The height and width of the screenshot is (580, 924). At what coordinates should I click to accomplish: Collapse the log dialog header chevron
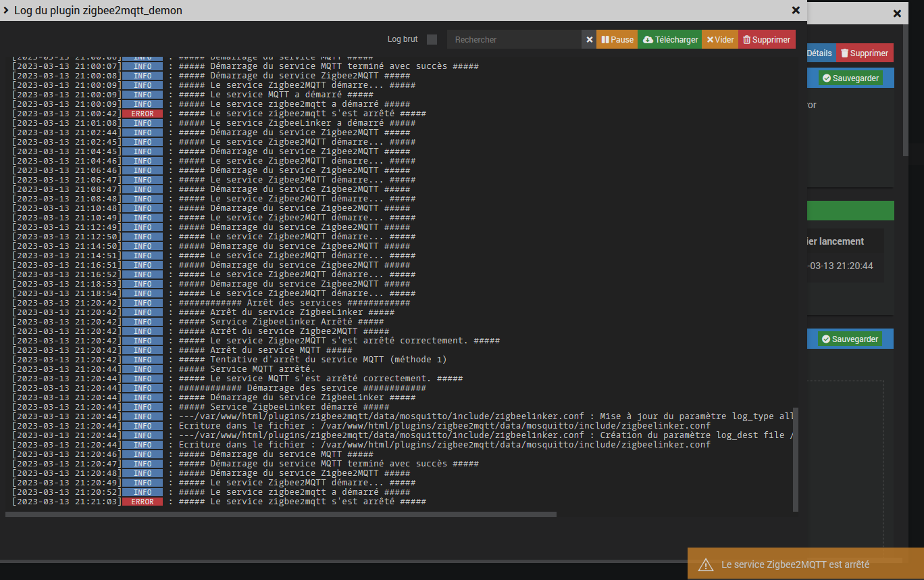[5, 10]
